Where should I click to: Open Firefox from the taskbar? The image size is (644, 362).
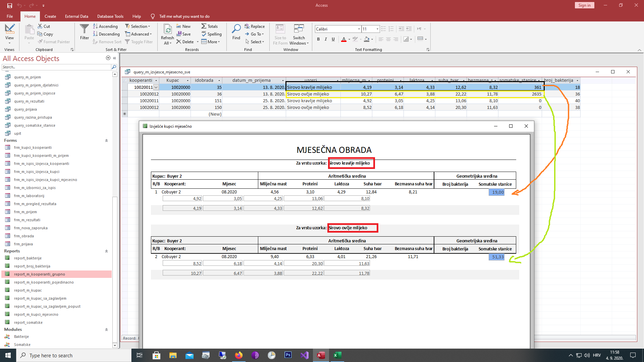point(239,355)
